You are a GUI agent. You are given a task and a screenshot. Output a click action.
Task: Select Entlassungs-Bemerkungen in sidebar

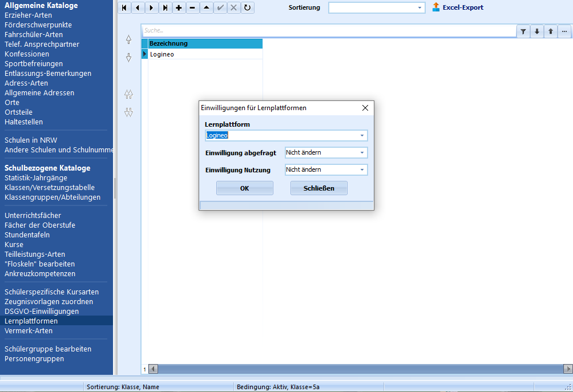48,74
